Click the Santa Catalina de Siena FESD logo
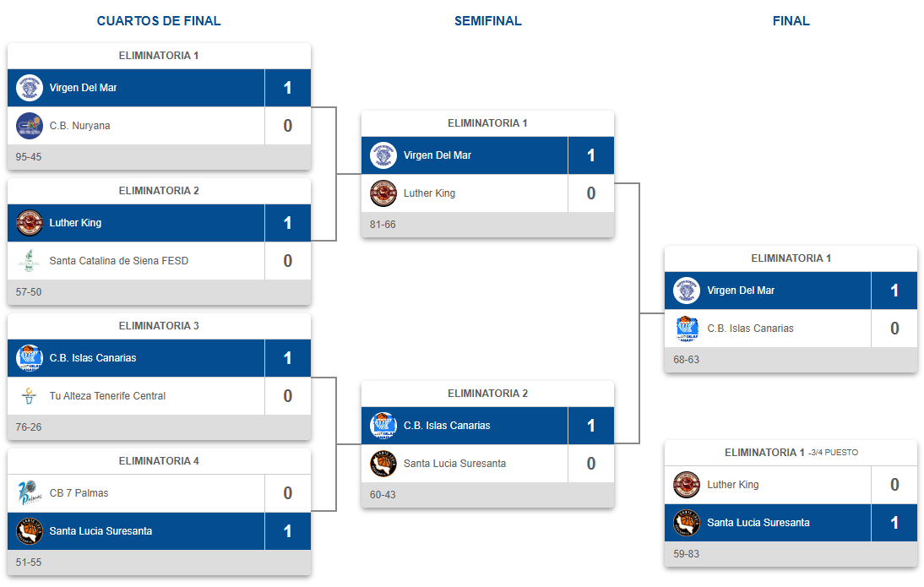924x587 pixels. tap(29, 260)
